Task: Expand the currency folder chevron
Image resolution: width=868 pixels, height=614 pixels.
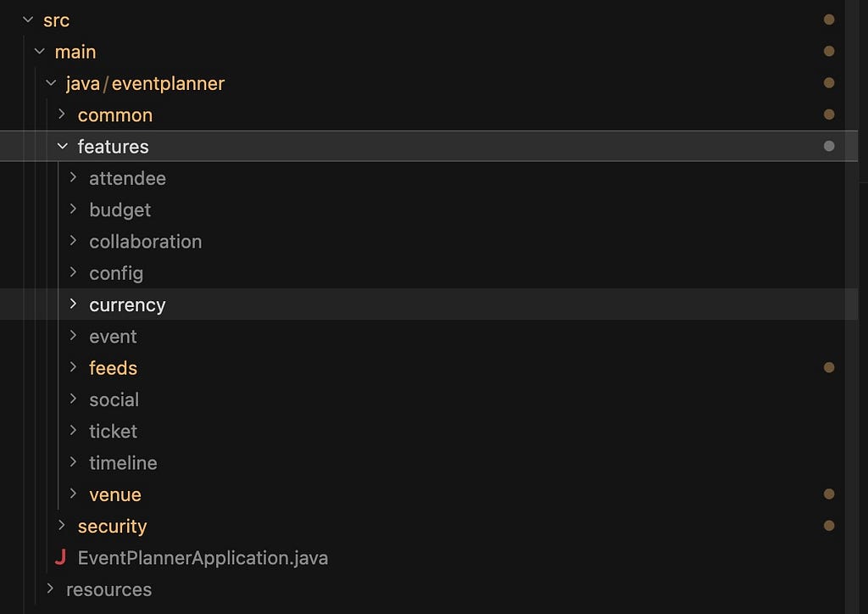Action: coord(73,304)
